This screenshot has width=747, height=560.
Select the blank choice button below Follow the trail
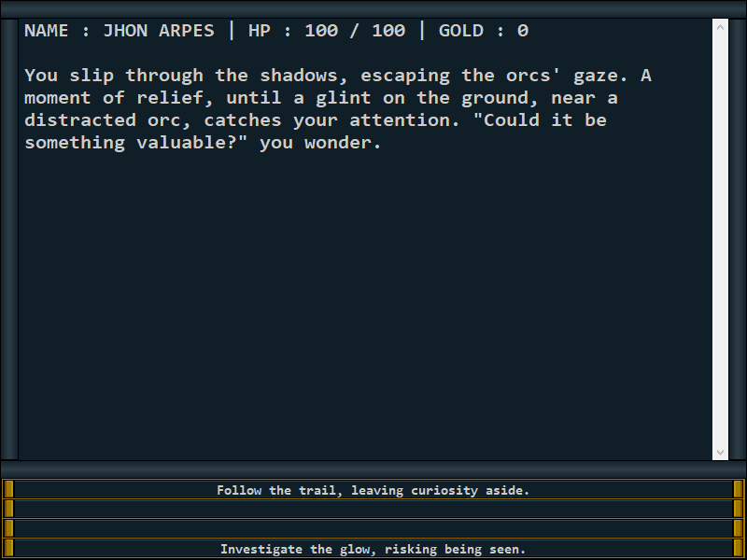click(373, 509)
